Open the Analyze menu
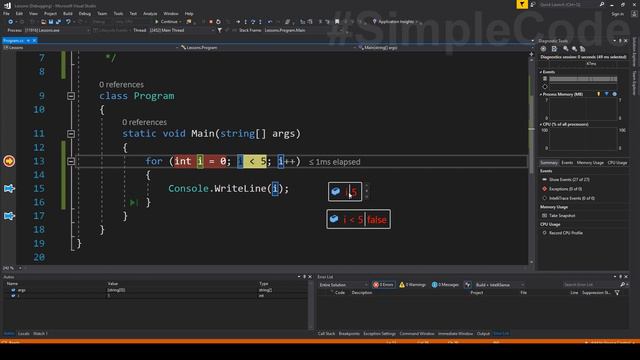The image size is (640, 360). tap(150, 13)
